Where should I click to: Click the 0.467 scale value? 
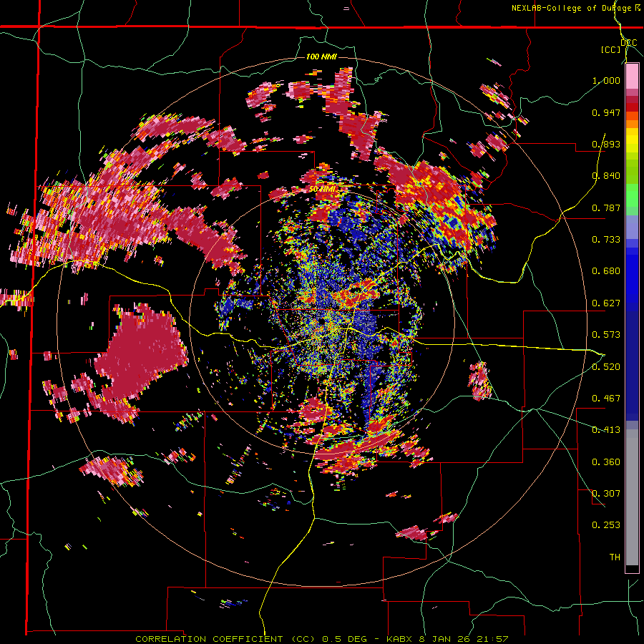606,399
